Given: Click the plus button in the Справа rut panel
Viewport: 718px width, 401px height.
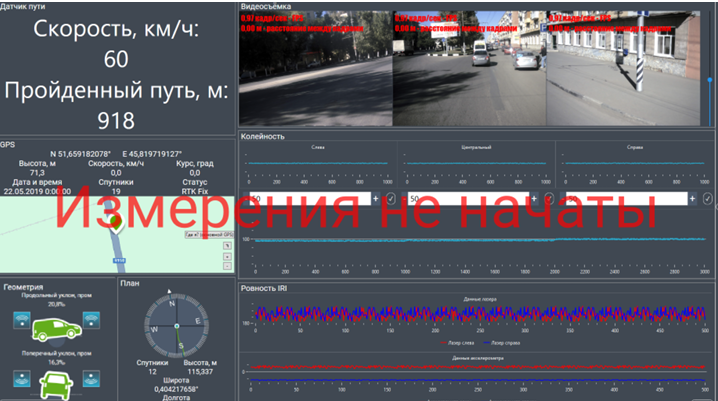Looking at the screenshot, I should point(692,199).
